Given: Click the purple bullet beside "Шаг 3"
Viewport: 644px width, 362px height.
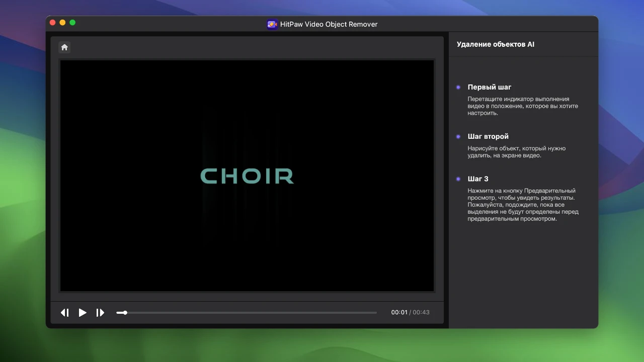Looking at the screenshot, I should coord(458,178).
